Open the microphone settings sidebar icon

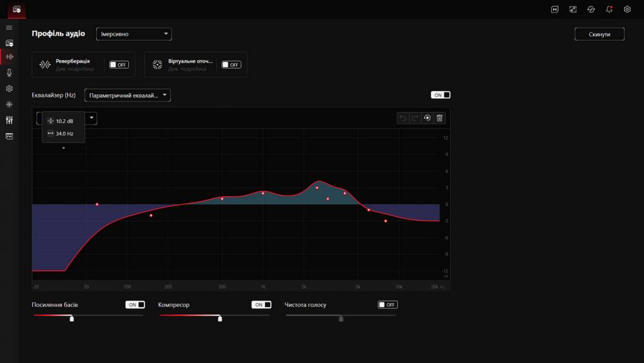click(9, 73)
